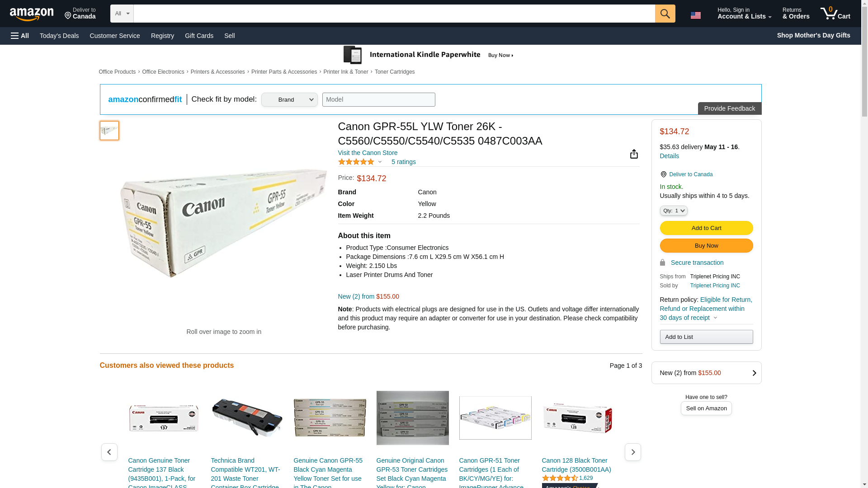
Task: Select the yellow toner product thumbnail
Action: click(109, 131)
